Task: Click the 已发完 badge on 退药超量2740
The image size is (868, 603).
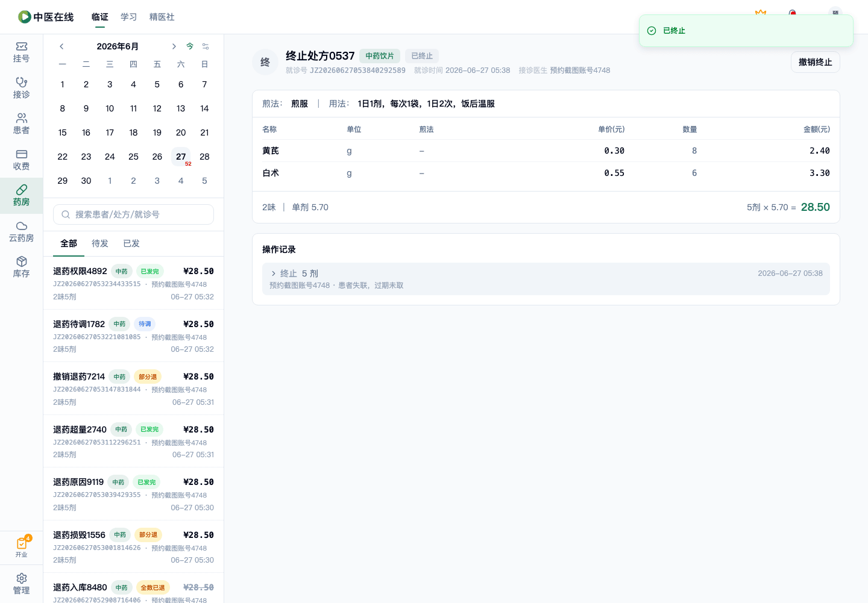Action: click(149, 430)
